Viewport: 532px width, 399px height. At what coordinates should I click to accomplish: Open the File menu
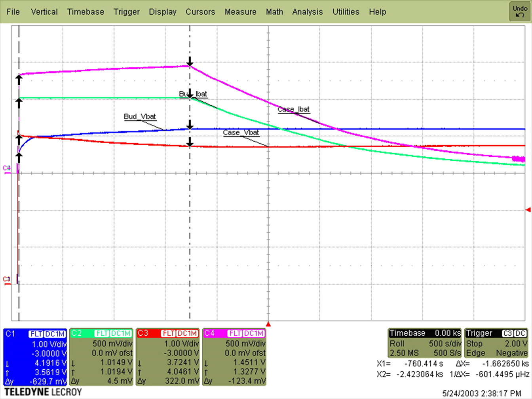coord(13,12)
